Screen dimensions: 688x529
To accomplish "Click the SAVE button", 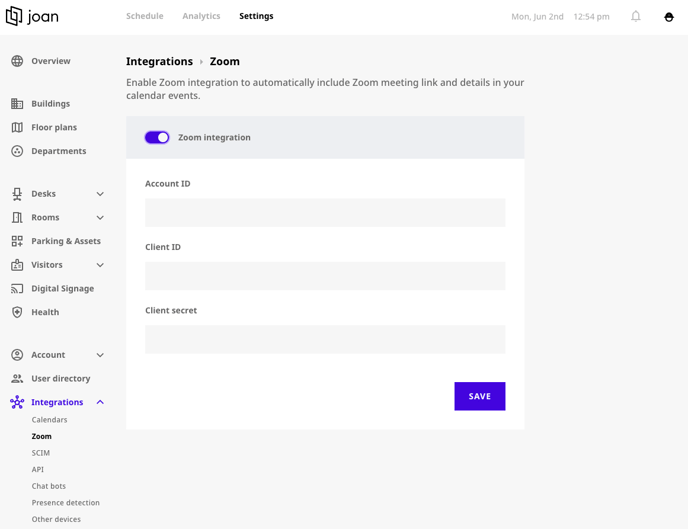I will (x=480, y=396).
